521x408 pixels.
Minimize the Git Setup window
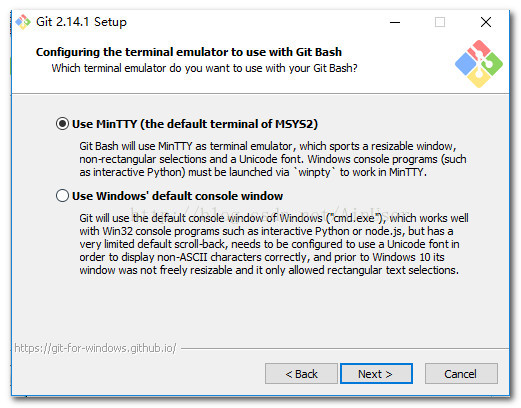(x=395, y=22)
